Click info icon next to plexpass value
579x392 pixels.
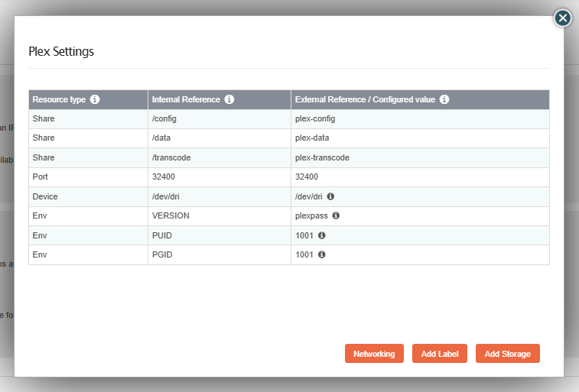336,215
